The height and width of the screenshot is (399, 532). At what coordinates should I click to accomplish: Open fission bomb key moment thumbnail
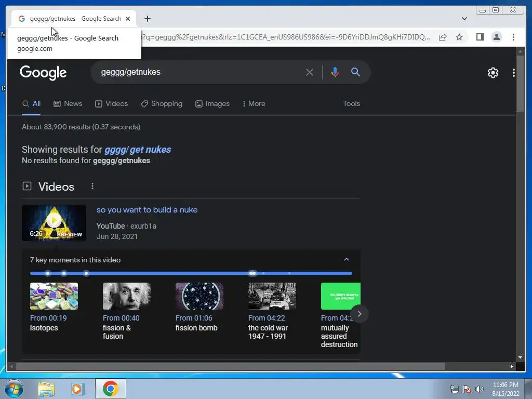click(x=199, y=296)
